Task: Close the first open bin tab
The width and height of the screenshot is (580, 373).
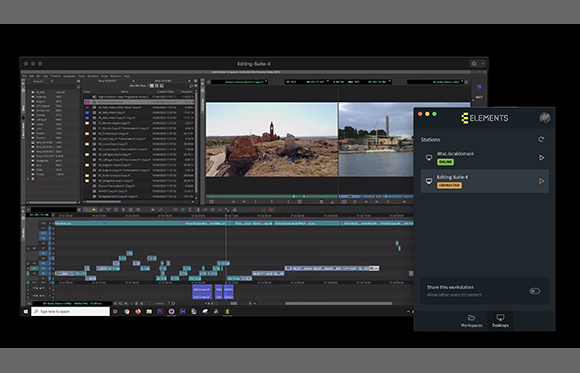Action: coord(134,81)
